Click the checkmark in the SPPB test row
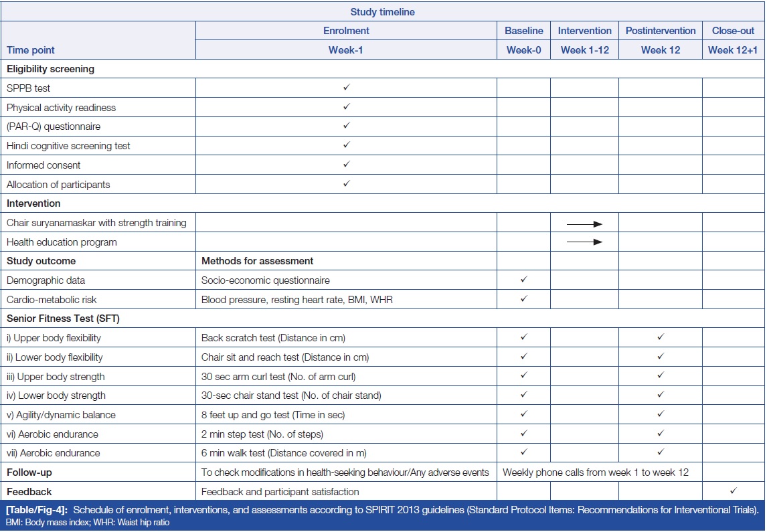767x532 pixels. tap(346, 88)
